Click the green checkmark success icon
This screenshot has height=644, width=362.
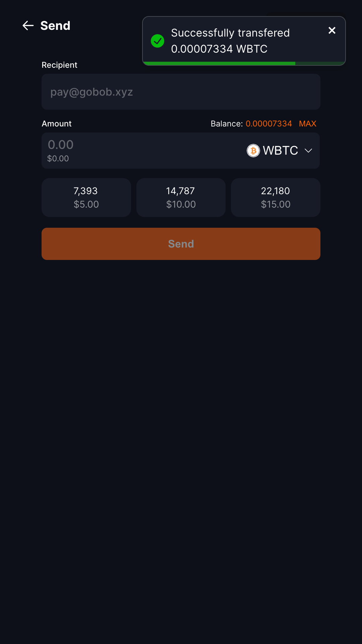click(158, 41)
